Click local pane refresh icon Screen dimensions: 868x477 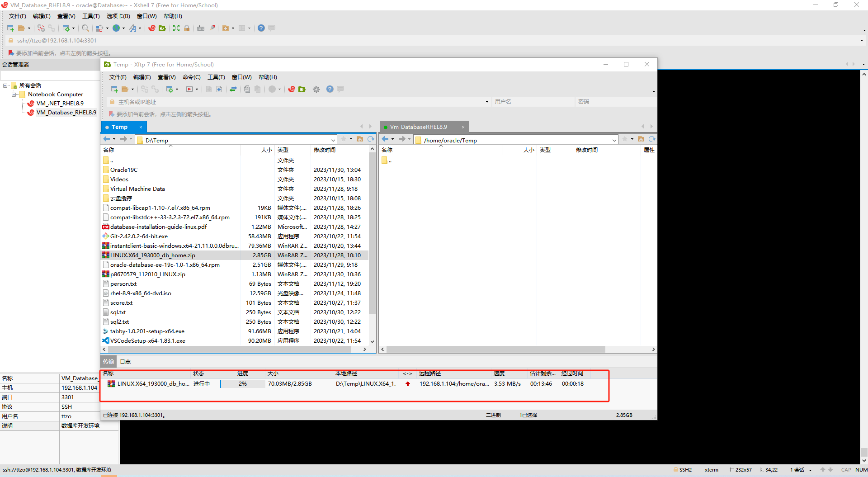[x=371, y=139]
